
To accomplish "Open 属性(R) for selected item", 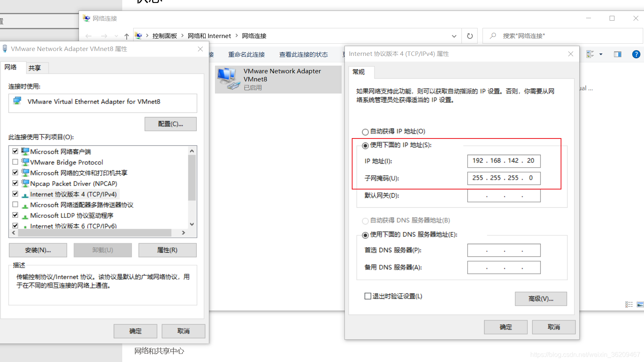I will click(x=167, y=250).
